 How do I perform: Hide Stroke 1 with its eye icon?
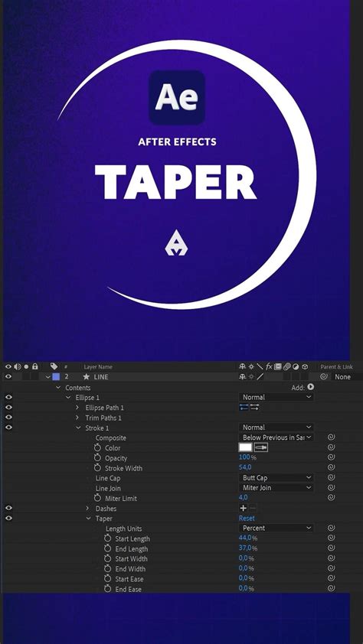point(8,428)
